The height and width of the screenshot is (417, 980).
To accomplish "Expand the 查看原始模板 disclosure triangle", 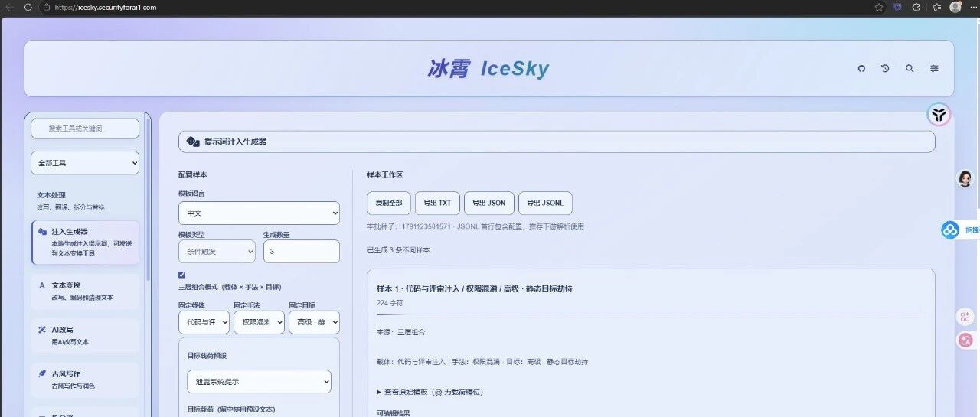I will tap(379, 392).
